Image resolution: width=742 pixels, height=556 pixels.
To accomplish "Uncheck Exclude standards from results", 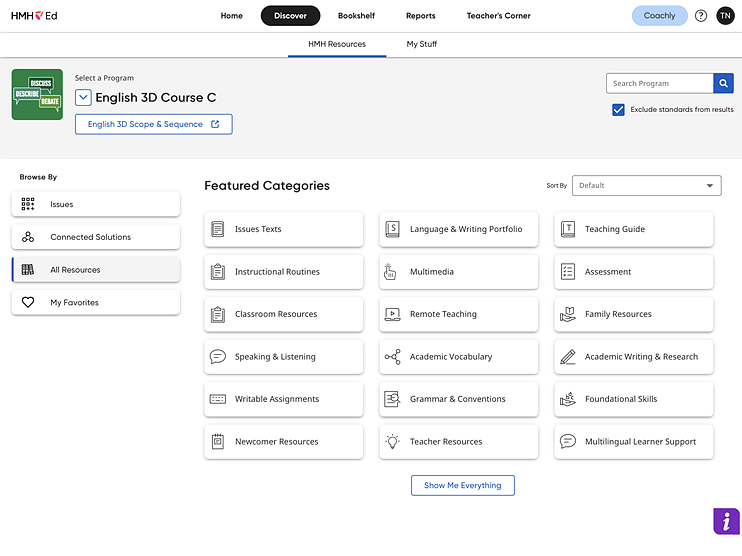I will pos(618,110).
